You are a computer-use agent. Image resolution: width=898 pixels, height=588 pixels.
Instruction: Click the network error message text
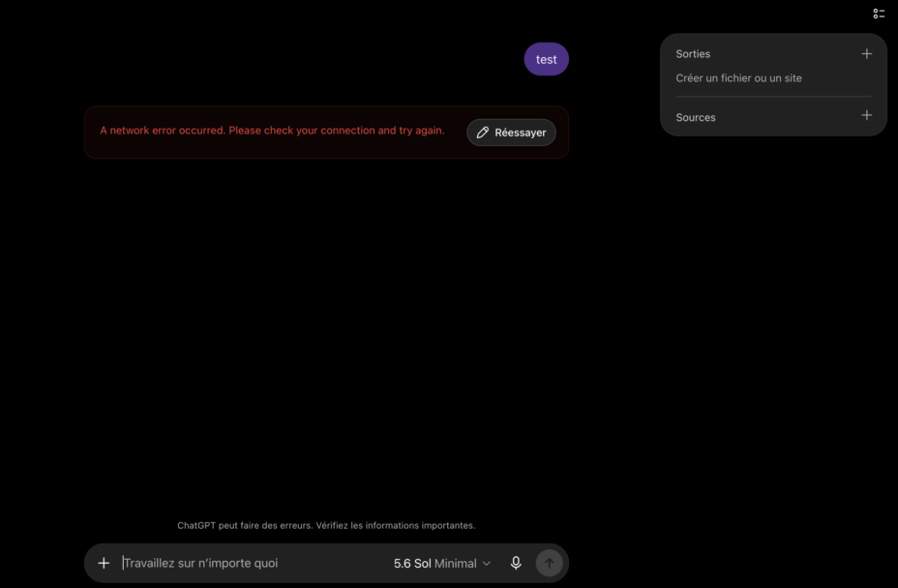(272, 131)
